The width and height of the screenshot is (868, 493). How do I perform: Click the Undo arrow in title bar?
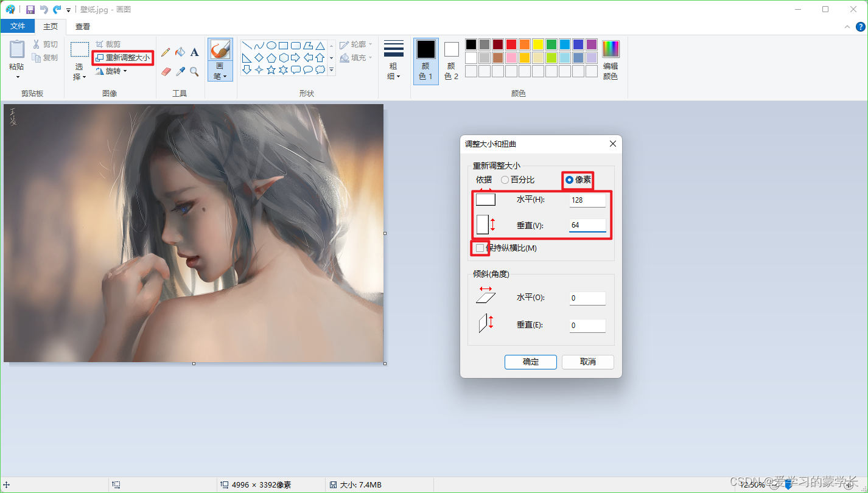coord(44,10)
